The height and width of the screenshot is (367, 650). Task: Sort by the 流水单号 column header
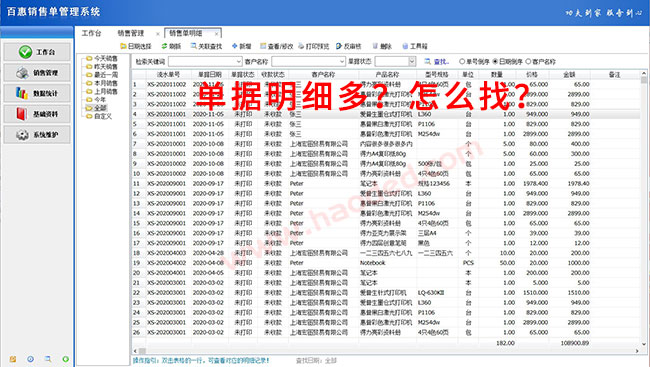[x=168, y=75]
